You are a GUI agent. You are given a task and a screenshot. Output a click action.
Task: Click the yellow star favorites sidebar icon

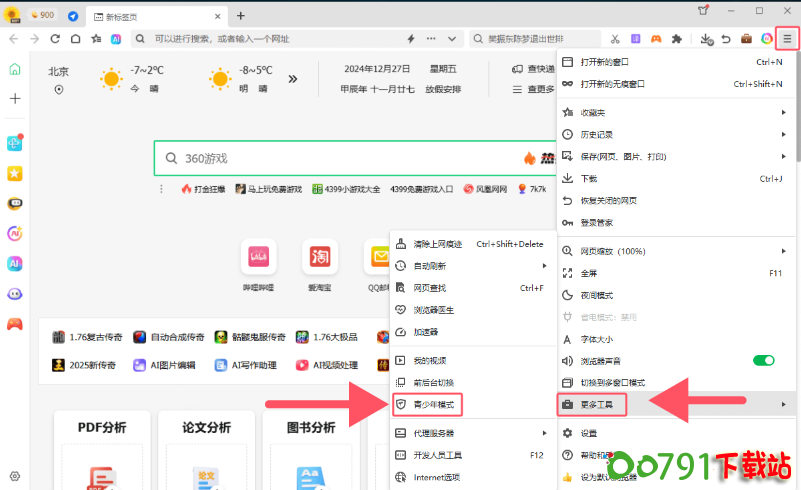(x=15, y=173)
